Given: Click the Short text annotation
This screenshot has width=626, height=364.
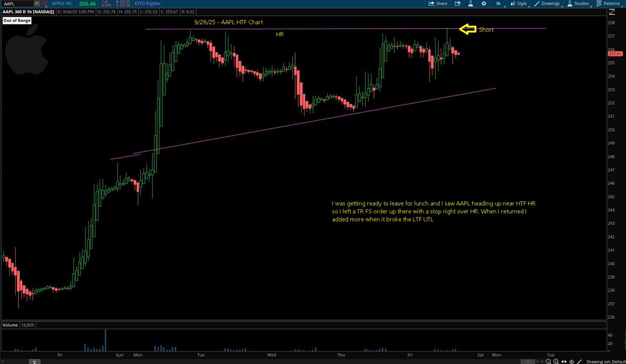Looking at the screenshot, I should coord(486,30).
